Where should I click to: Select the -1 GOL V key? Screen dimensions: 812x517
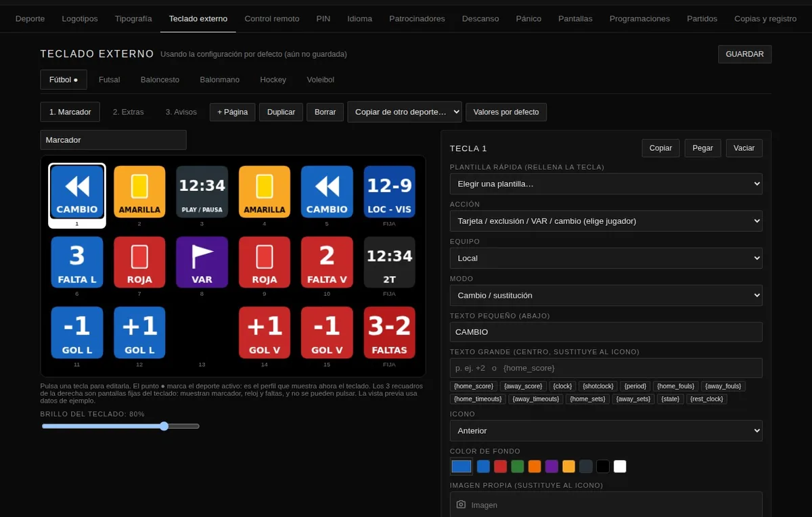point(327,332)
